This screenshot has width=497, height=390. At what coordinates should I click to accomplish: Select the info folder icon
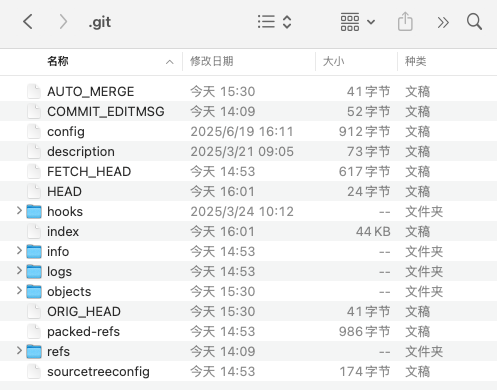click(x=34, y=252)
